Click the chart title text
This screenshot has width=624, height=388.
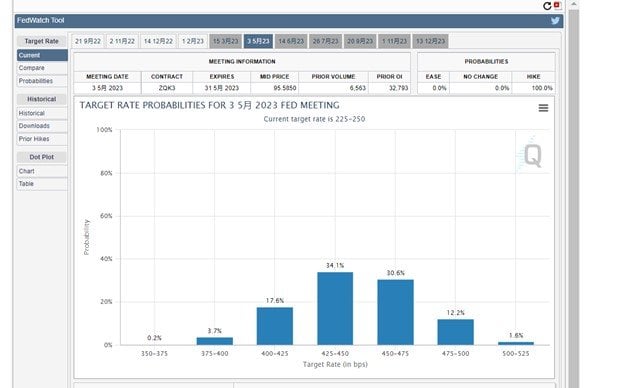209,105
